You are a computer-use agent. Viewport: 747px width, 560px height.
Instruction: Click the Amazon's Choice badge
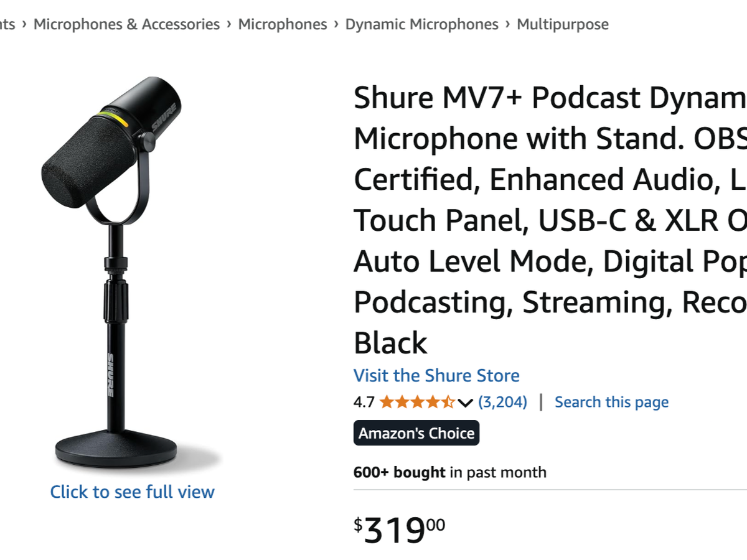pyautogui.click(x=416, y=433)
